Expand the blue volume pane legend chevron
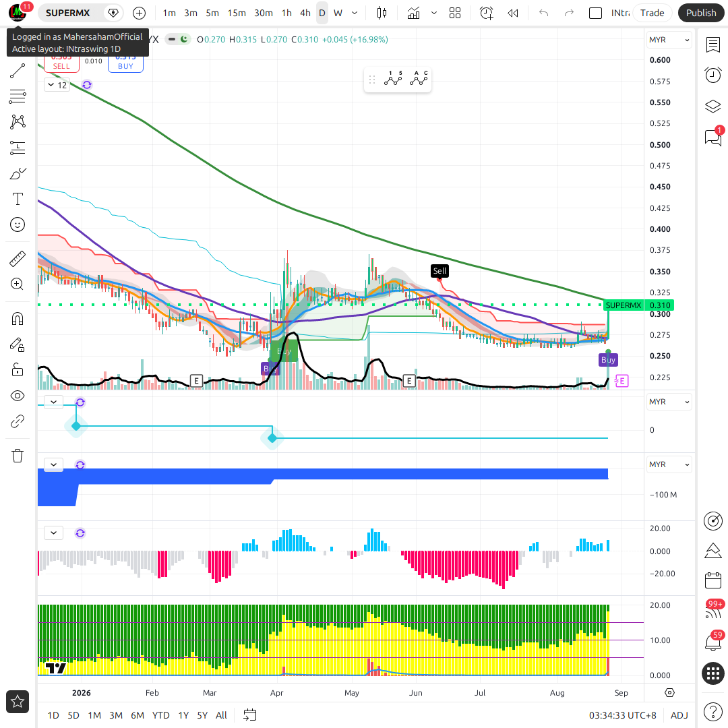The height and width of the screenshot is (728, 728). 53,464
